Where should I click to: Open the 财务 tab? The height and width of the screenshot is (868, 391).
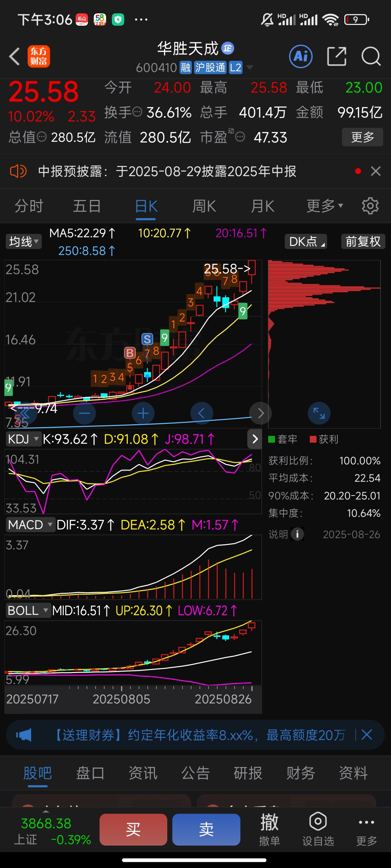pos(301,773)
